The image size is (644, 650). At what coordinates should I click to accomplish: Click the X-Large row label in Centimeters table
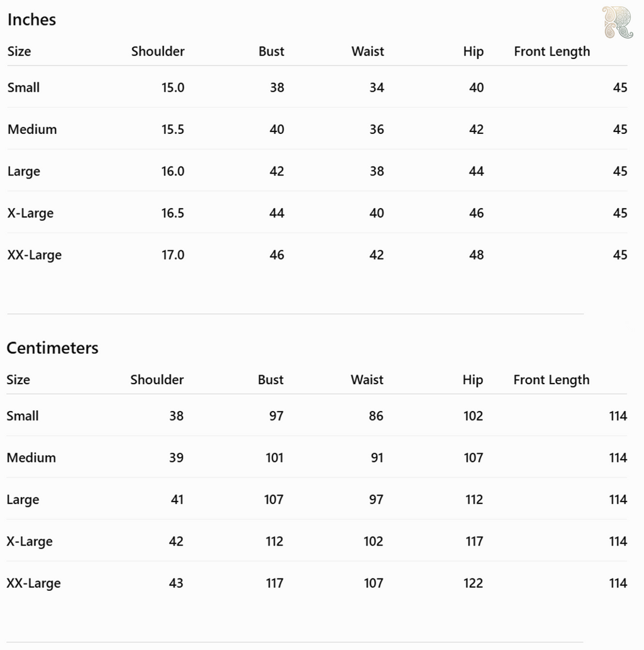(30, 541)
